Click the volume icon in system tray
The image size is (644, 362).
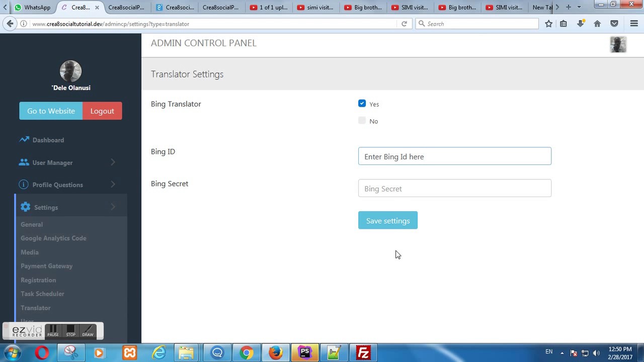tap(596, 353)
